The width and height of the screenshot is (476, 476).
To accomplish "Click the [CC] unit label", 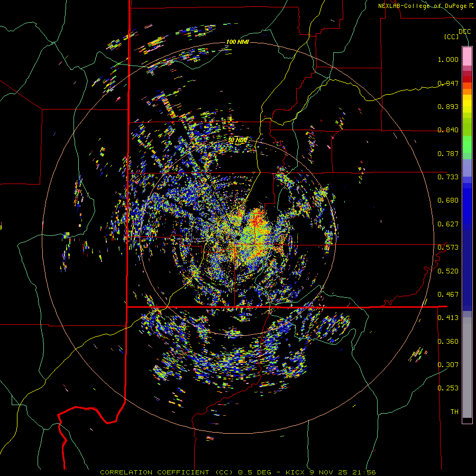I will coord(452,36).
